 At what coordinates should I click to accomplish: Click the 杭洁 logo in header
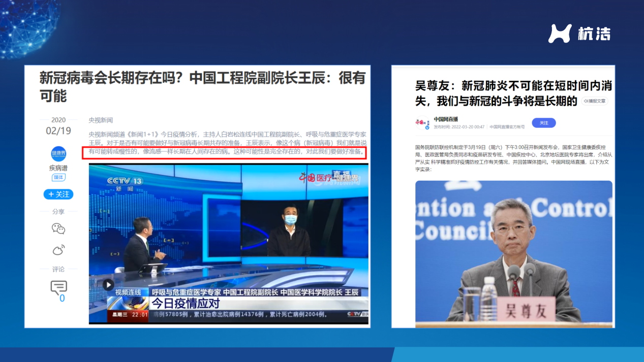click(579, 34)
